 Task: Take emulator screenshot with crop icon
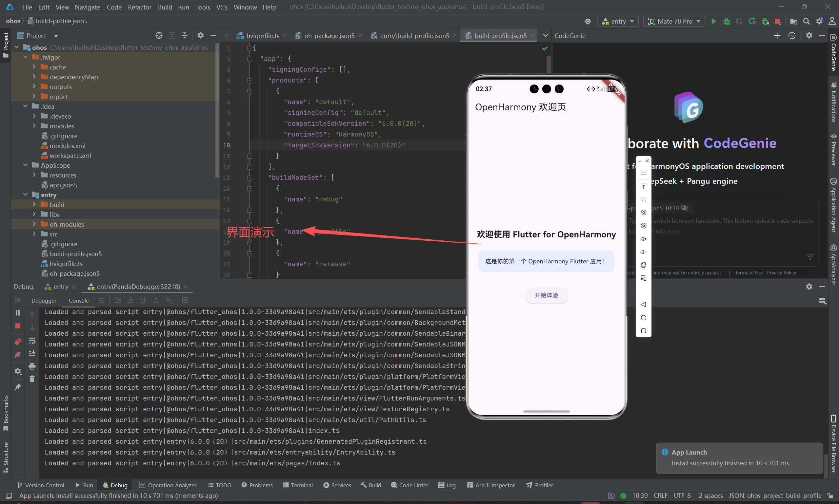643,199
